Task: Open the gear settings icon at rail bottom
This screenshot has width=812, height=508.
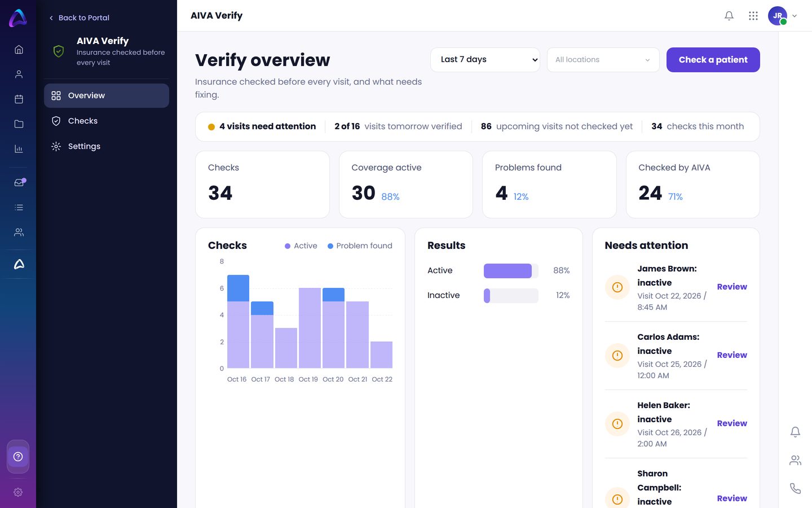Action: tap(18, 492)
